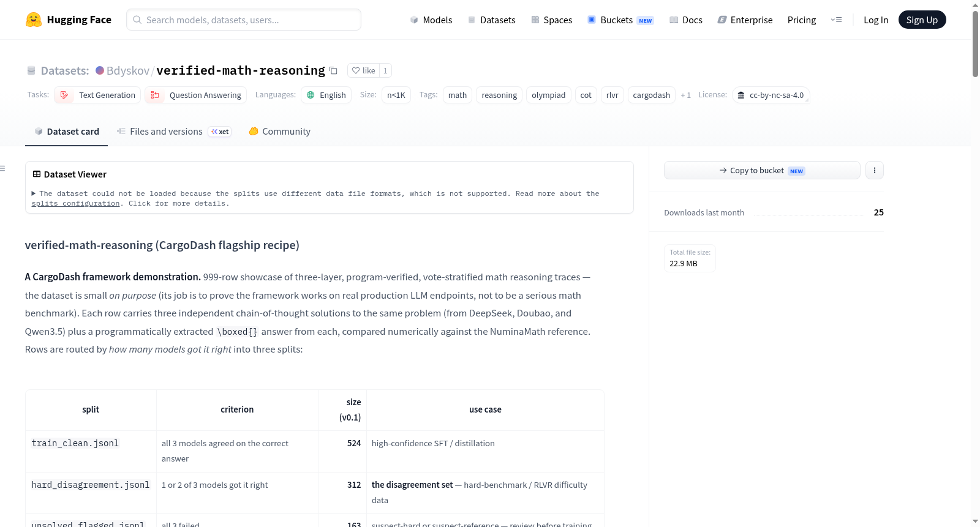
Task: Click the heart like icon
Action: click(356, 70)
